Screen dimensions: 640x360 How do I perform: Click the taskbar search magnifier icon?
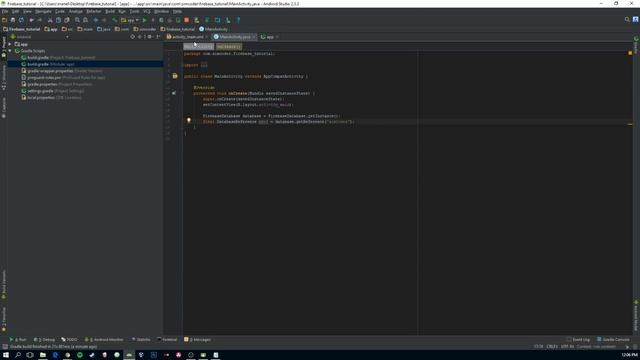[18, 355]
